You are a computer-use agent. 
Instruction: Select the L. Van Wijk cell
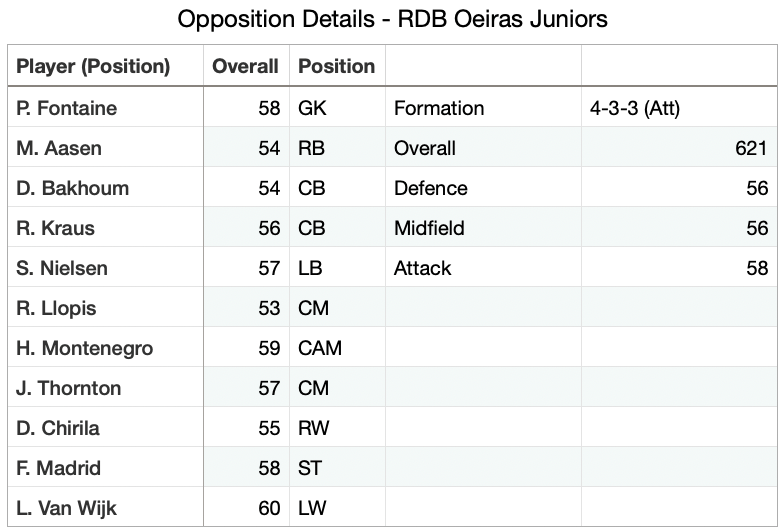pyautogui.click(x=67, y=508)
